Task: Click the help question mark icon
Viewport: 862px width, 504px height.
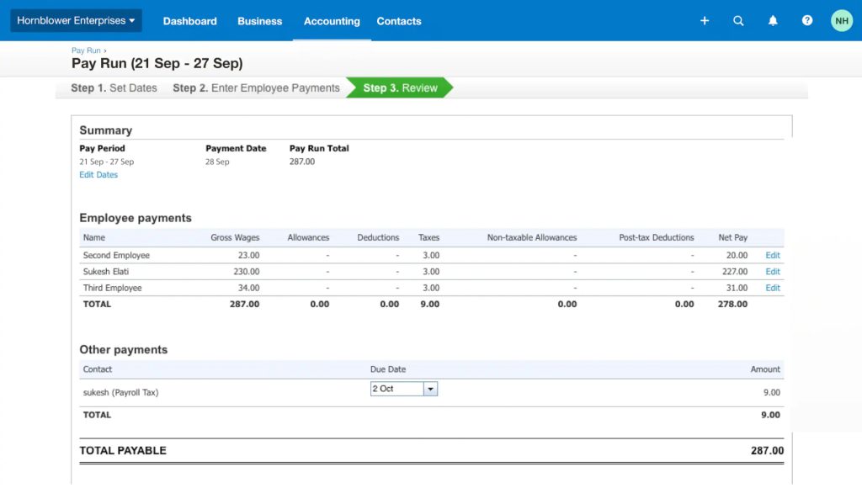Action: [x=807, y=21]
